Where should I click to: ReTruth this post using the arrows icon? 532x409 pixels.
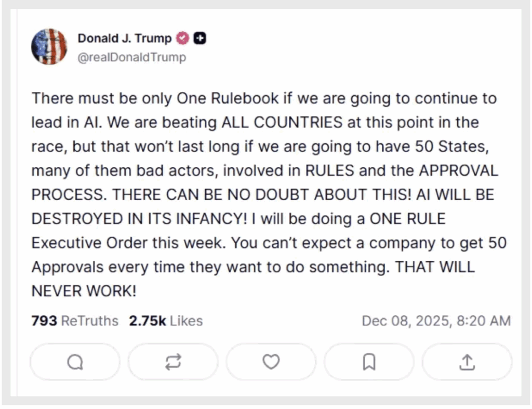[173, 362]
